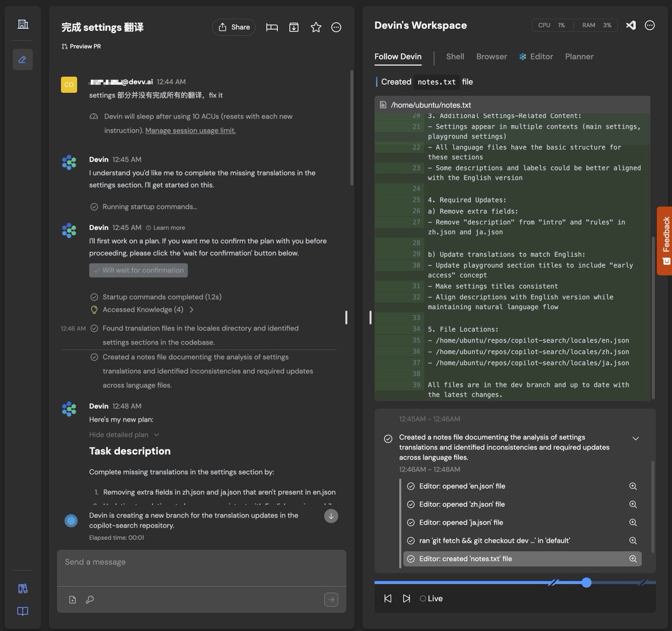Switch to the Editor tab
Screen dimensions: 672x631
[536, 57]
